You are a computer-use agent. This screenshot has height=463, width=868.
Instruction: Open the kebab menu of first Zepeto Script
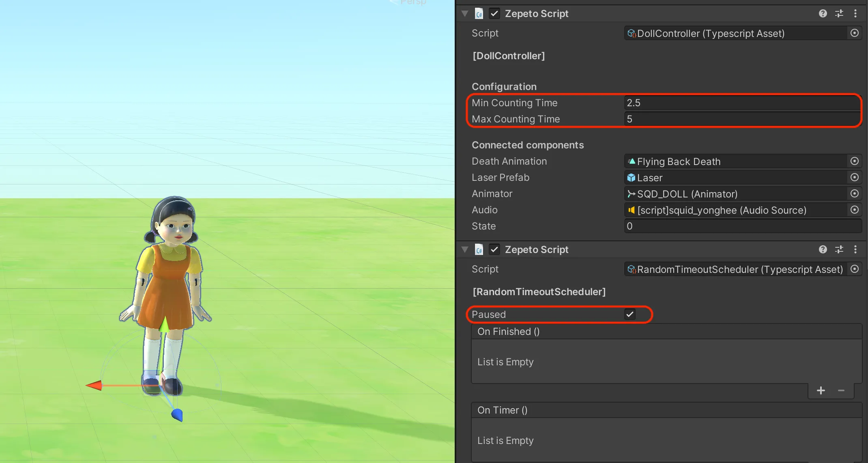(855, 13)
